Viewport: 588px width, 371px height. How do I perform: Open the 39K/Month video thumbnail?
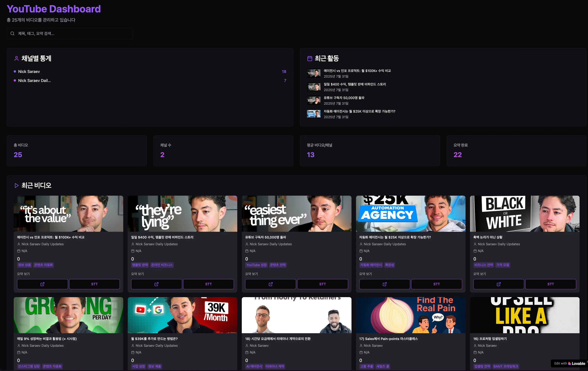click(182, 315)
